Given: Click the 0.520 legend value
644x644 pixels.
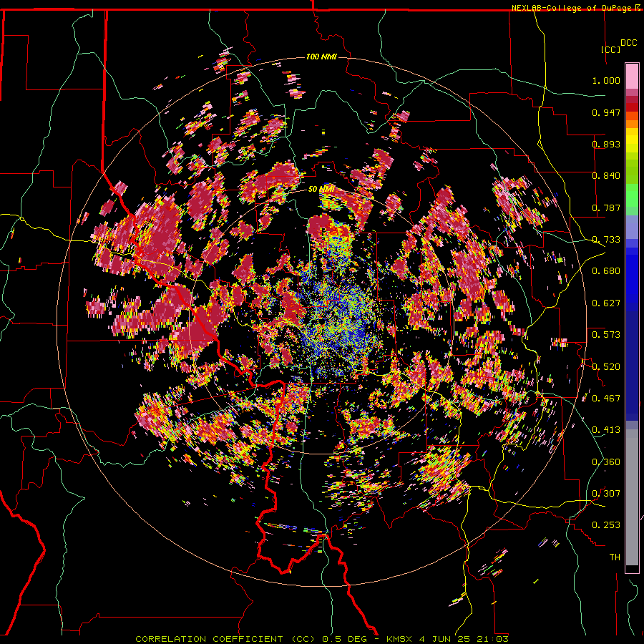Looking at the screenshot, I should click(606, 367).
